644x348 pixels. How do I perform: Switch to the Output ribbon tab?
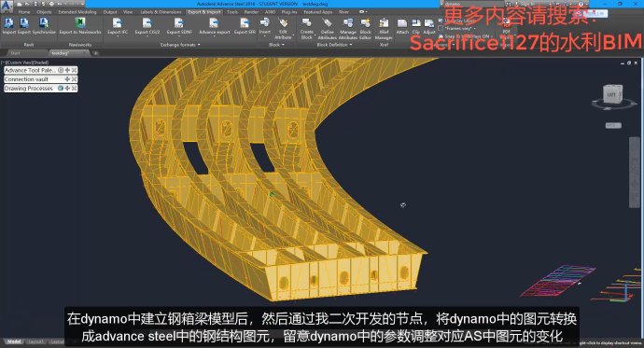click(x=110, y=12)
